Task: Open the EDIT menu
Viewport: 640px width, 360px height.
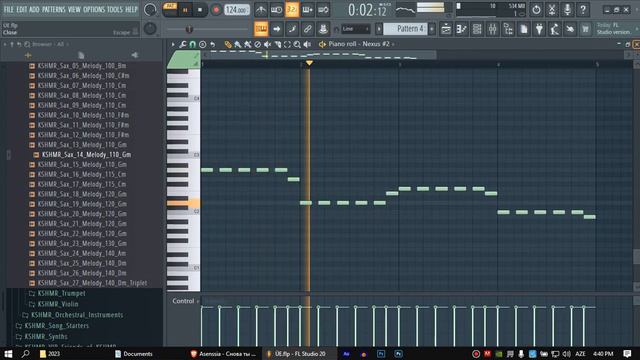Action: (x=22, y=9)
